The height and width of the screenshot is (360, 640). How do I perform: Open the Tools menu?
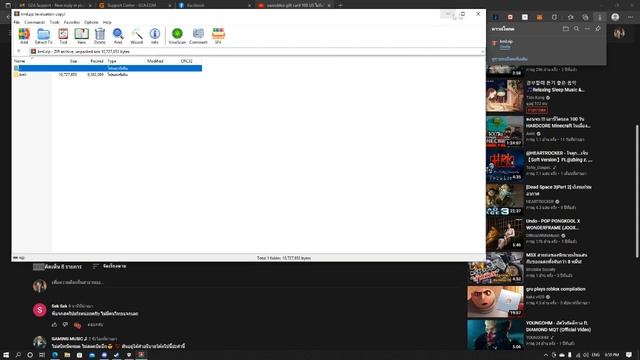click(x=54, y=22)
